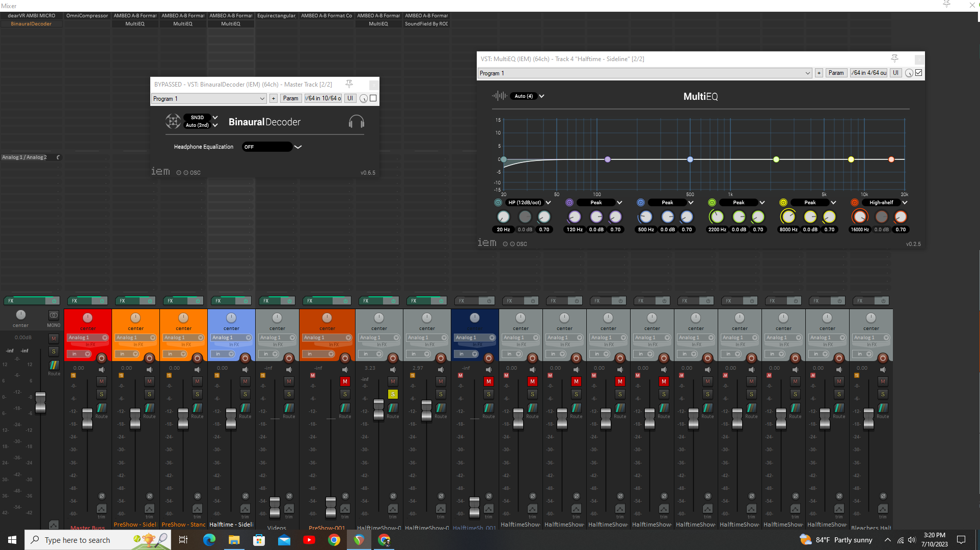Click Param button in BinauralDecoder window
This screenshot has width=980, height=550.
coord(290,98)
